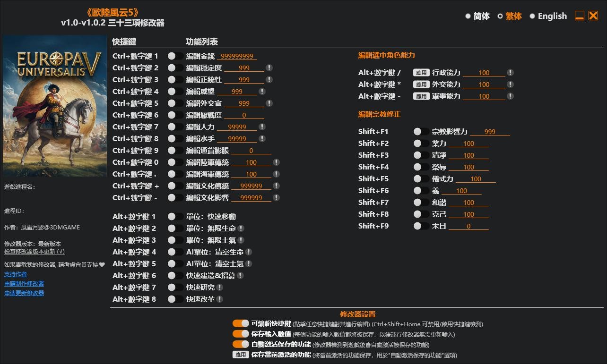Disable 保存輸入數值 setting toggle
This screenshot has width=607, height=364.
click(241, 334)
